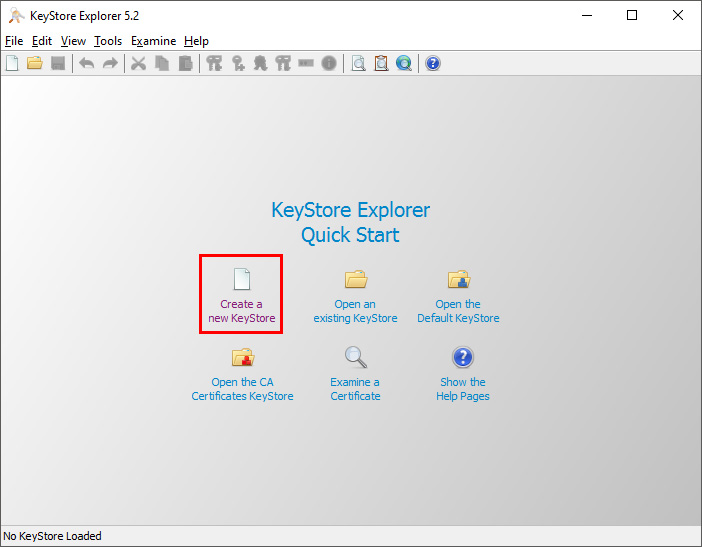The width and height of the screenshot is (702, 547).
Task: Click the Import Key Pair toolbar icon
Action: coord(283,63)
